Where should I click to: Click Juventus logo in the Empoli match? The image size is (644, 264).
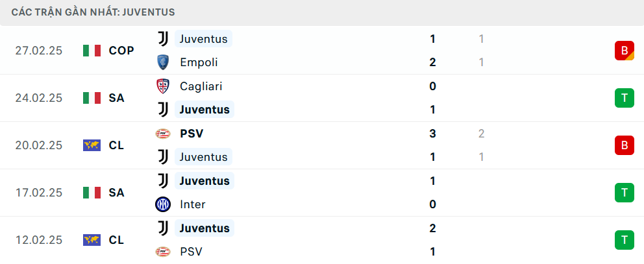(163, 39)
